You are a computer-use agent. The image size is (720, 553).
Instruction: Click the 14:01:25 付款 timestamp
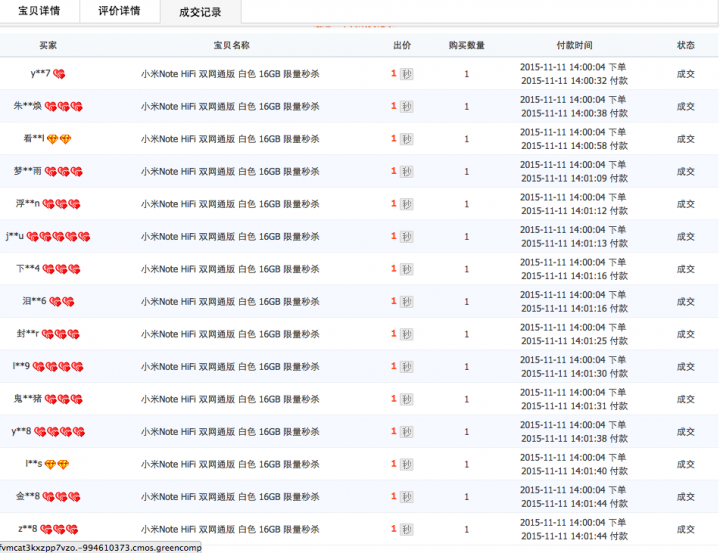574,341
